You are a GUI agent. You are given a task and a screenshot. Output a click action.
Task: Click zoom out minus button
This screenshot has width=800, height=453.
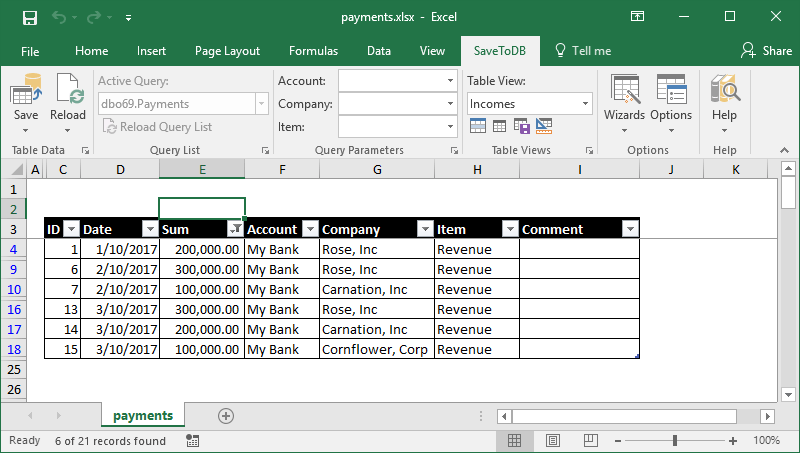point(618,441)
